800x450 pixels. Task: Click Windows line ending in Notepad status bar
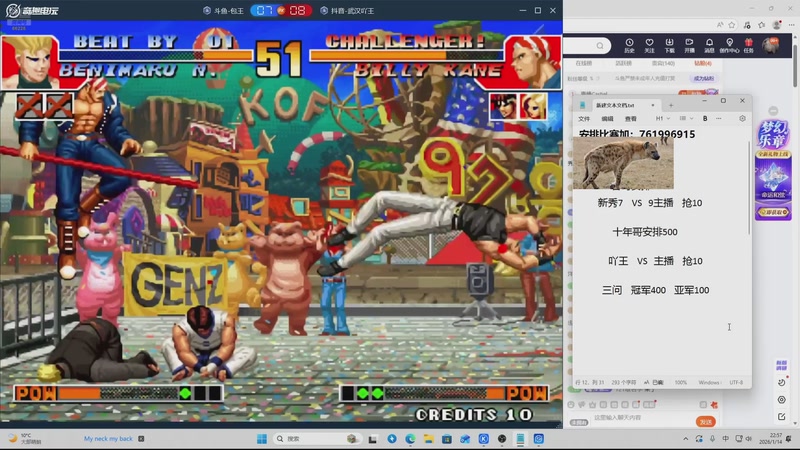click(709, 382)
